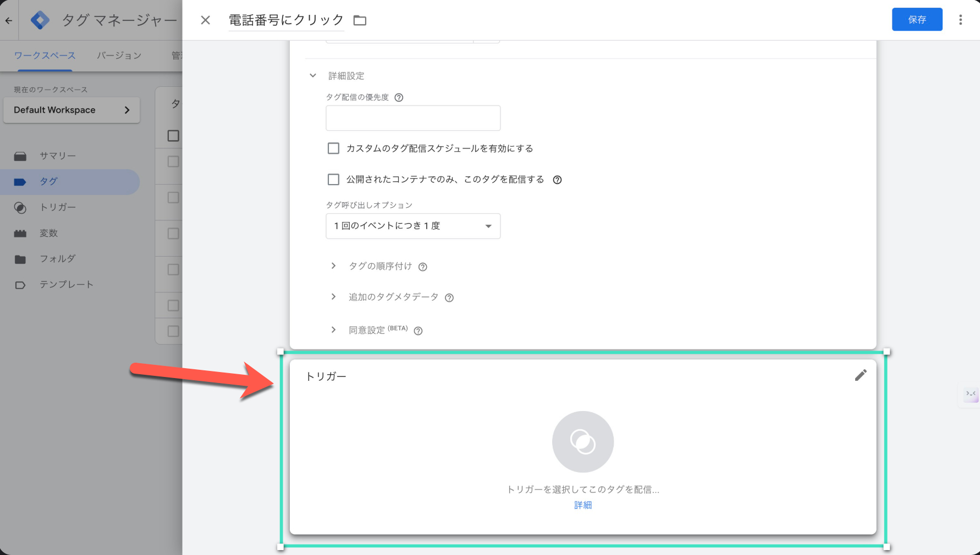Click the tag name 電話番号にクリック title
The width and height of the screenshot is (980, 555).
click(x=286, y=20)
